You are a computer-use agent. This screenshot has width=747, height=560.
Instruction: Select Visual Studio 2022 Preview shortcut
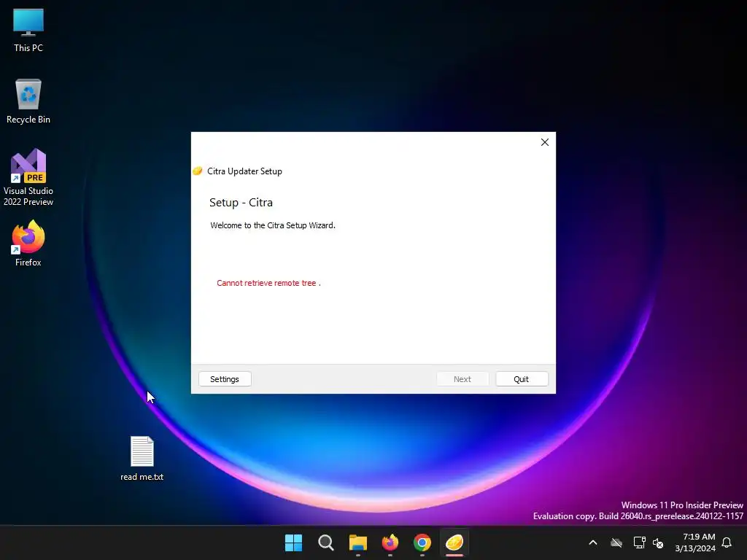(x=28, y=178)
